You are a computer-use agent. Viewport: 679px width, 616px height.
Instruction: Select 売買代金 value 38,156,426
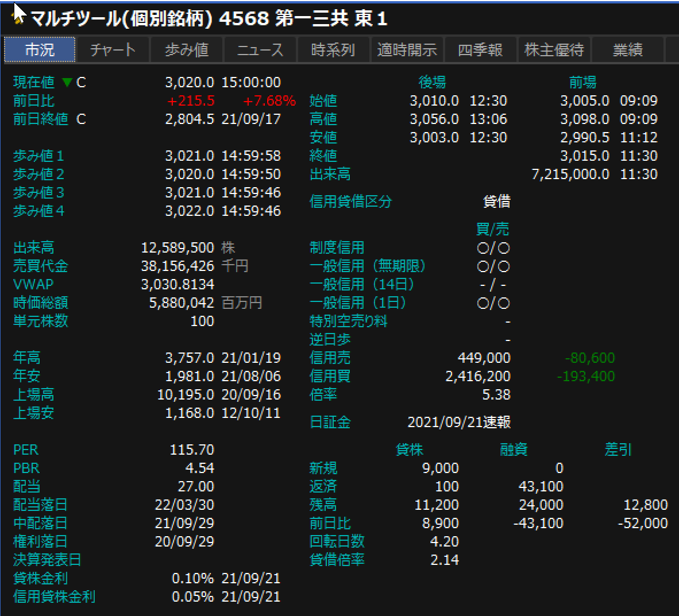[x=178, y=266]
